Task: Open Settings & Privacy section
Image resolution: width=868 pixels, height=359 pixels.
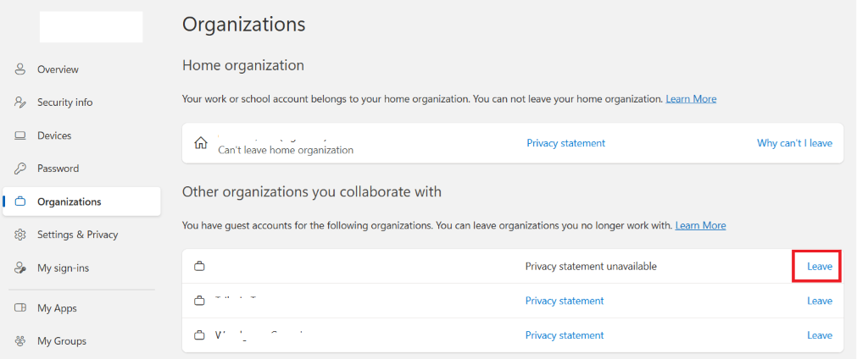Action: (x=77, y=235)
